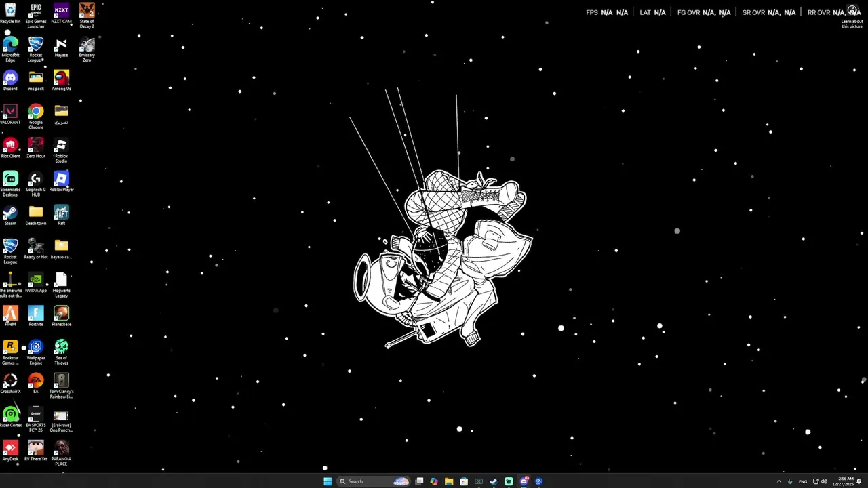868x488 pixels.
Task: Launch Ready or Not shortcut
Action: pyautogui.click(x=36, y=249)
